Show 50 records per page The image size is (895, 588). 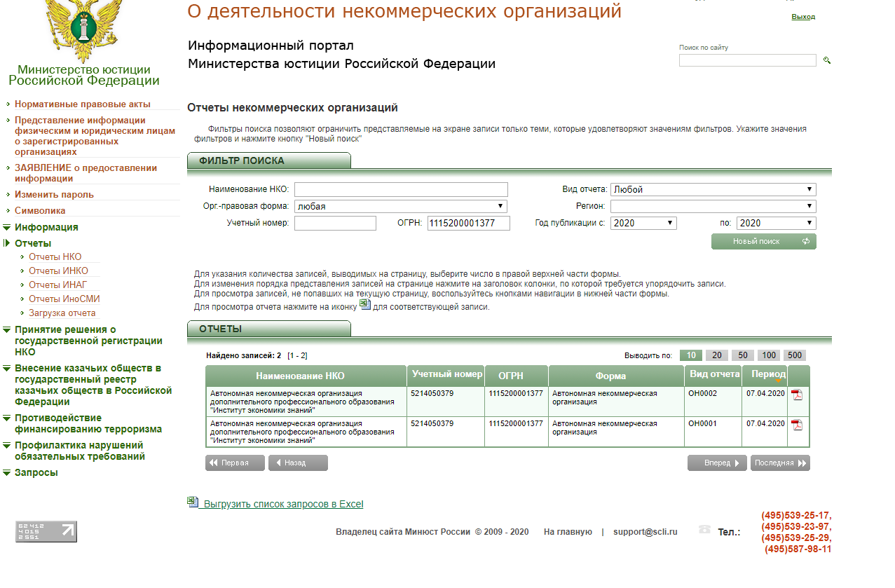point(742,355)
